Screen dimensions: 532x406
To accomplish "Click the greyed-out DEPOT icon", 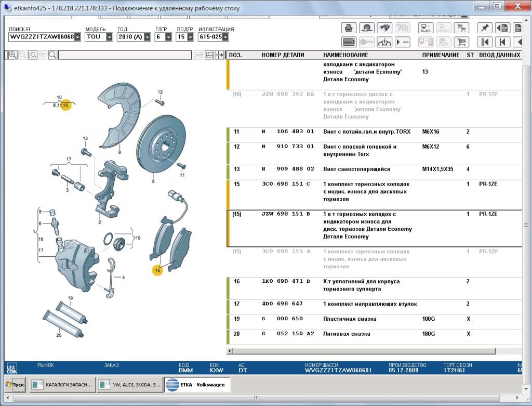I will tap(443, 28).
